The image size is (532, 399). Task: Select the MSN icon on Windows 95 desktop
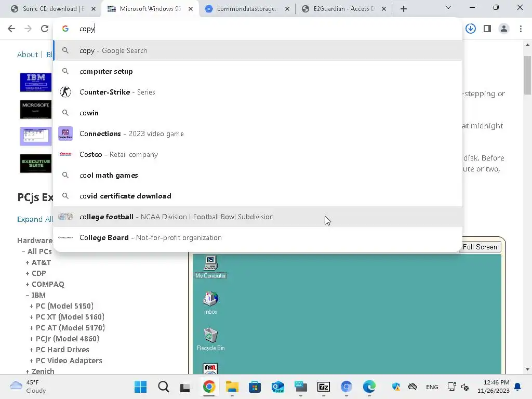coord(210,369)
